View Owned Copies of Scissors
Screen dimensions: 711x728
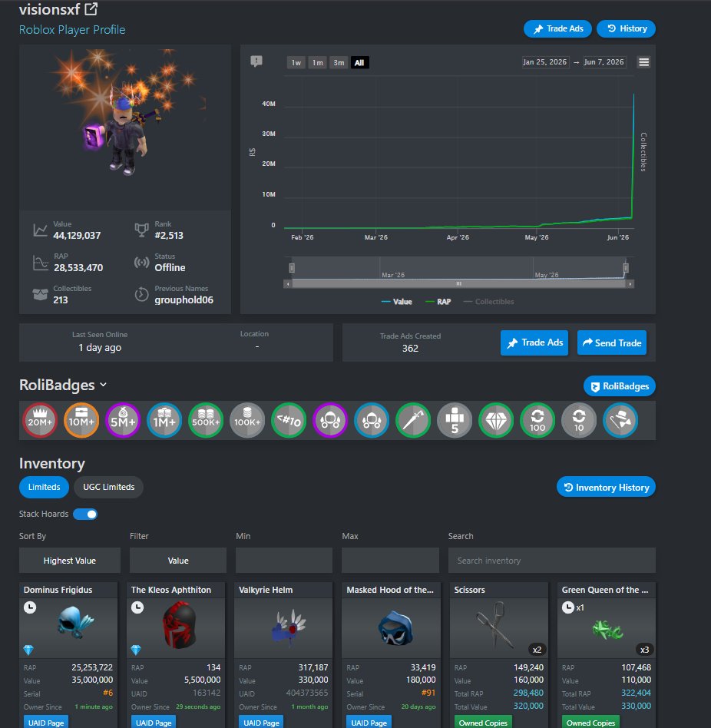(x=483, y=723)
